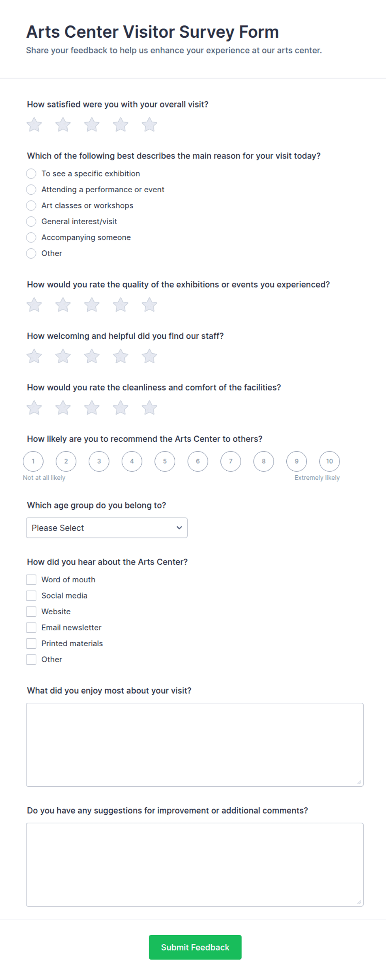This screenshot has height=980, width=386.
Task: Rate overall visit satisfaction five stars
Action: tap(149, 125)
